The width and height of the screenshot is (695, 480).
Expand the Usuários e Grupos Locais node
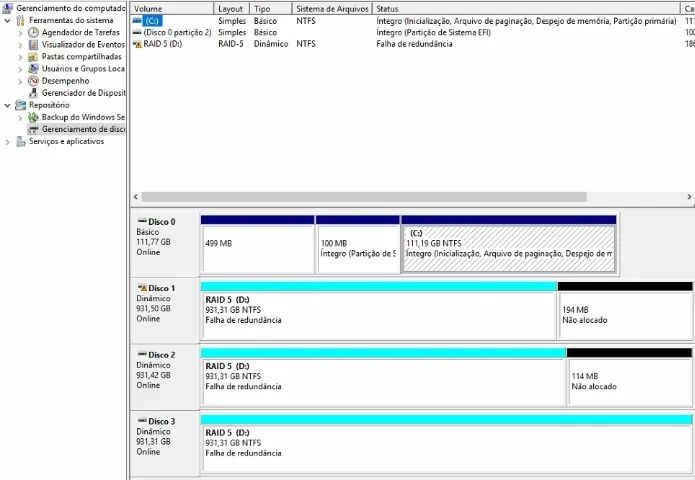tap(20, 69)
